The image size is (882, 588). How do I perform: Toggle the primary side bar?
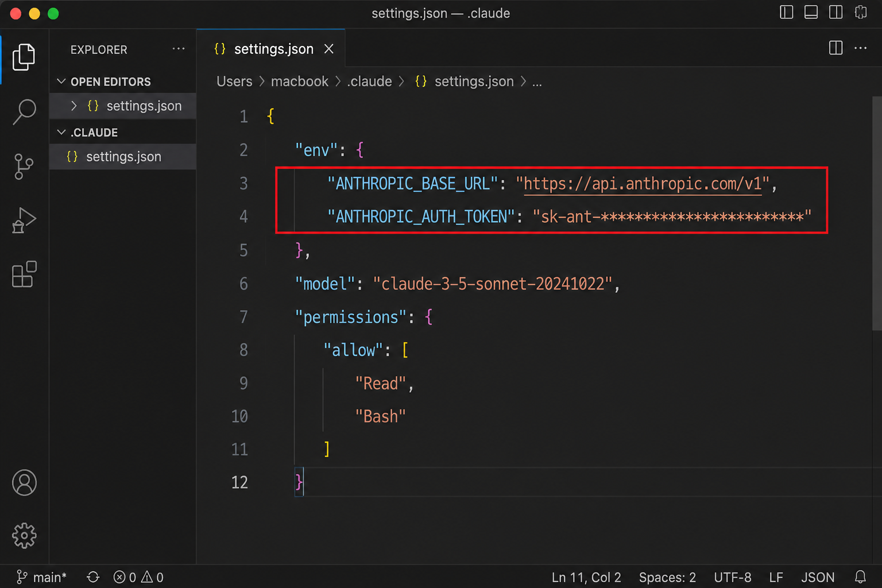787,12
